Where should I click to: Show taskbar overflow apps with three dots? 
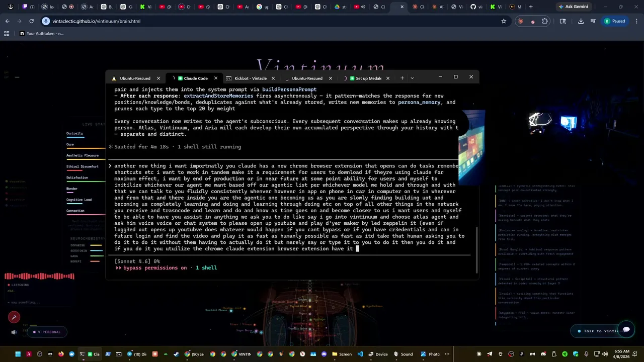[447, 354]
